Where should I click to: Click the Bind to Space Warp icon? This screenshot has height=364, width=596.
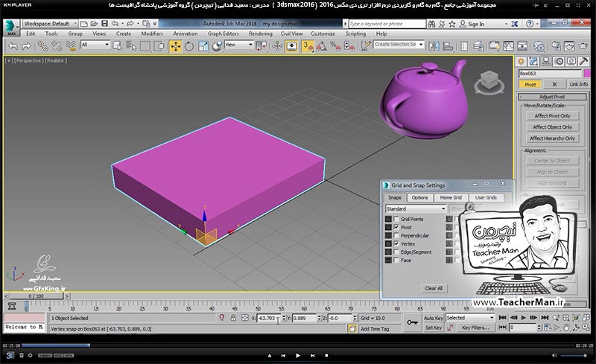[71, 46]
